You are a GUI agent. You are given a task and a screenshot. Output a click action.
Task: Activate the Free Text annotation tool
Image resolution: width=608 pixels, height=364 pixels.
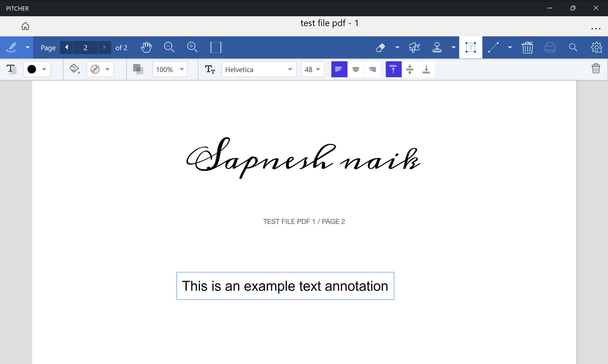470,47
